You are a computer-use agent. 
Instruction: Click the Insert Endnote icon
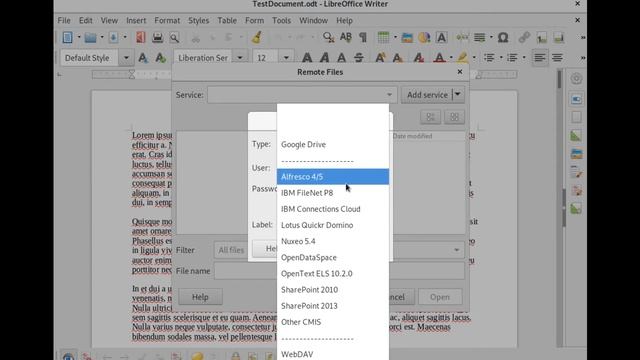tap(559, 38)
